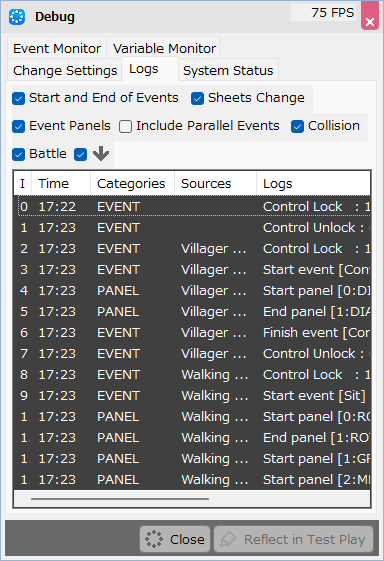Click the horizontal scrollbar of the log list
Screen dimensions: 384x561
click(x=120, y=498)
